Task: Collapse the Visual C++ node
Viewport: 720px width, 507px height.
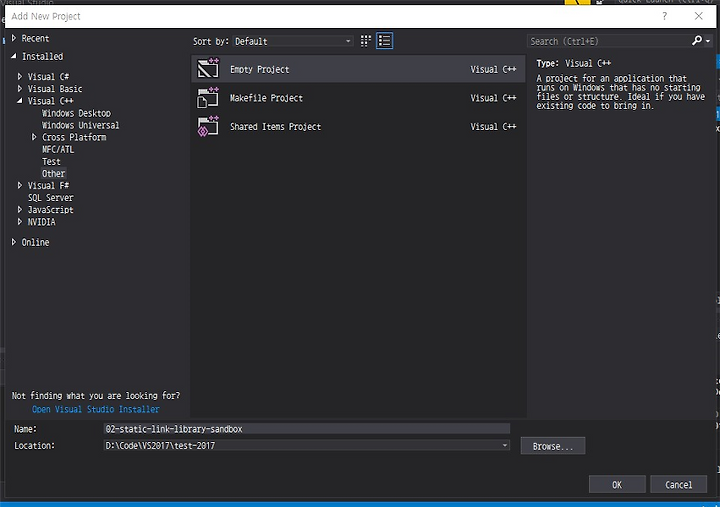Action: pyautogui.click(x=20, y=101)
